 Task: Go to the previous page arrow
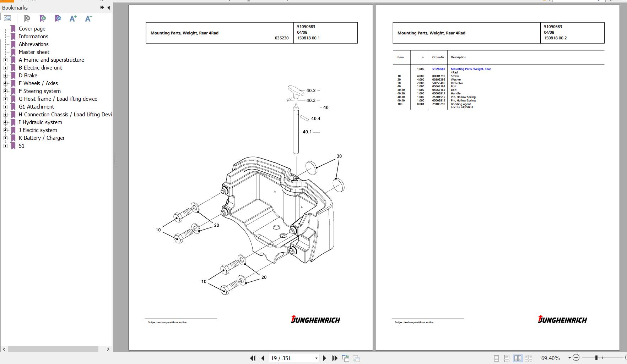263,358
